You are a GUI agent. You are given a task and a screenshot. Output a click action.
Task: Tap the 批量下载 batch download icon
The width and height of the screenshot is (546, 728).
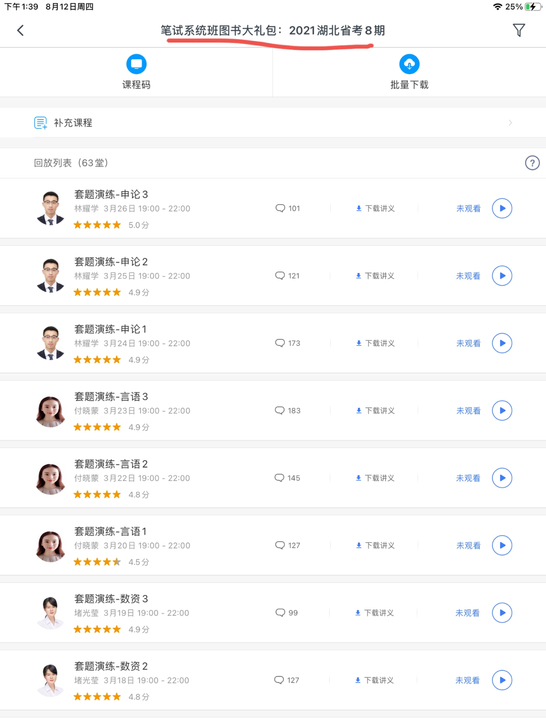tap(409, 64)
